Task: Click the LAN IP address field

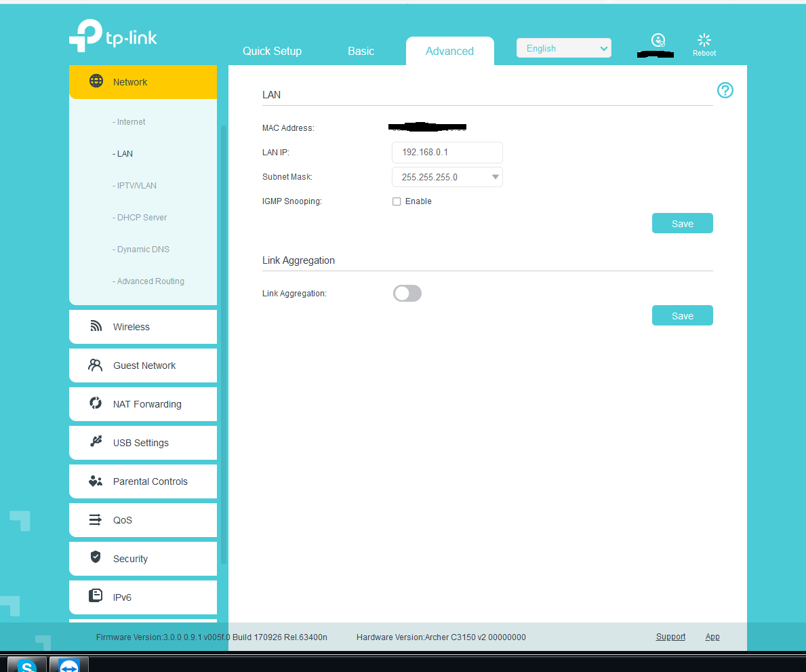Action: click(x=447, y=153)
